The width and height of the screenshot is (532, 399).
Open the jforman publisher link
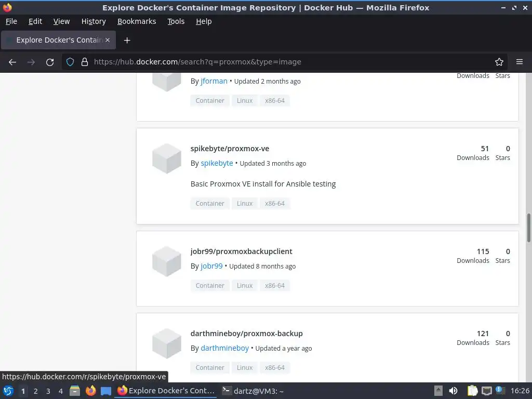click(x=214, y=81)
